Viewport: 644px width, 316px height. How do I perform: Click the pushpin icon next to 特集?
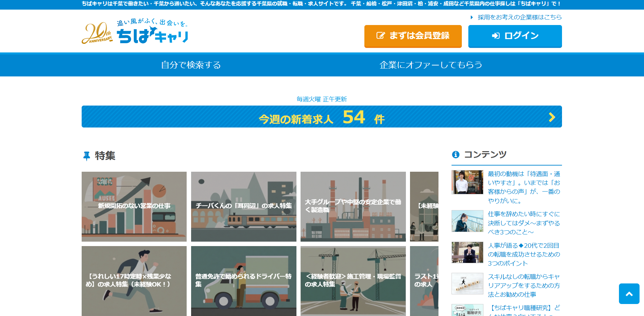(x=86, y=156)
